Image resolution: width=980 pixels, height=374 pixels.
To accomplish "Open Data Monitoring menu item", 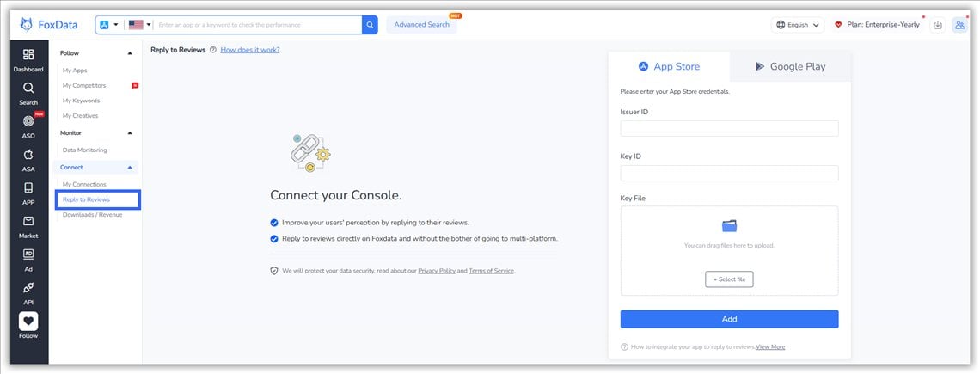I will (85, 150).
